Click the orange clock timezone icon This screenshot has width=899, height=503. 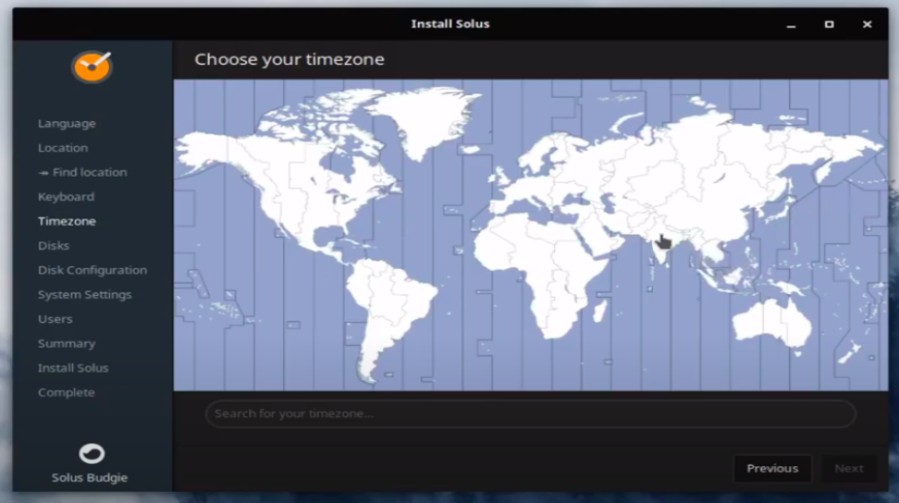pyautogui.click(x=92, y=67)
